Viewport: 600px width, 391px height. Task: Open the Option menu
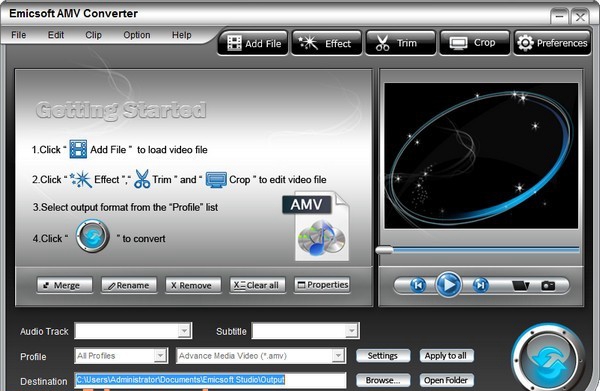click(137, 35)
